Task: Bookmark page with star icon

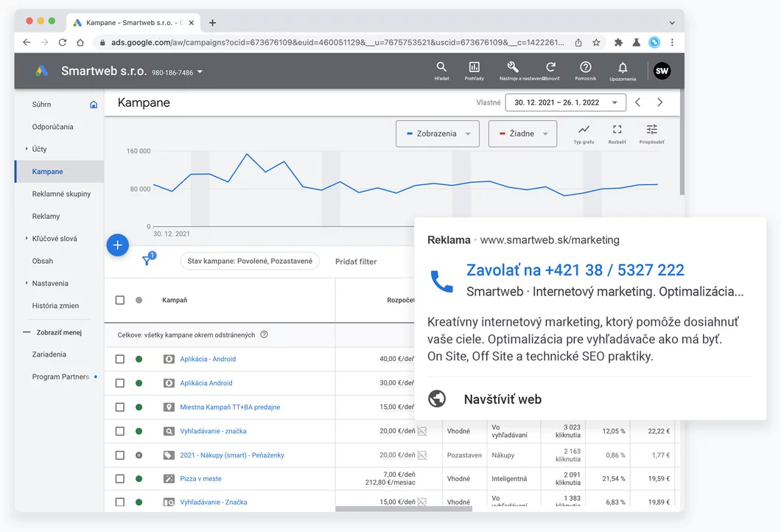Action: point(596,42)
